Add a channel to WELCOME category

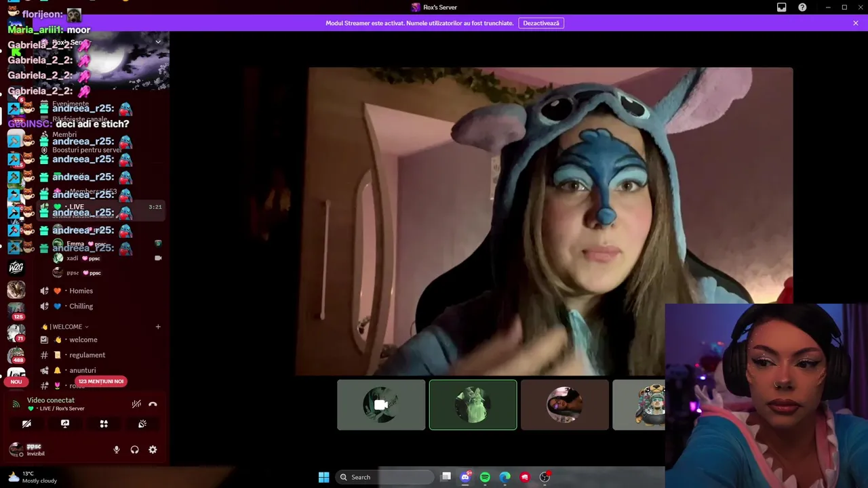[x=158, y=327]
